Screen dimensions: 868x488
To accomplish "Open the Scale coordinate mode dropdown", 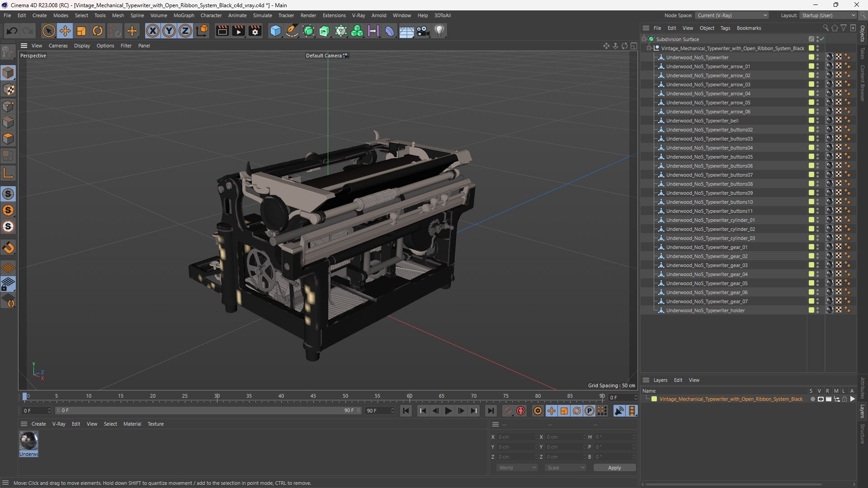I will pos(565,468).
